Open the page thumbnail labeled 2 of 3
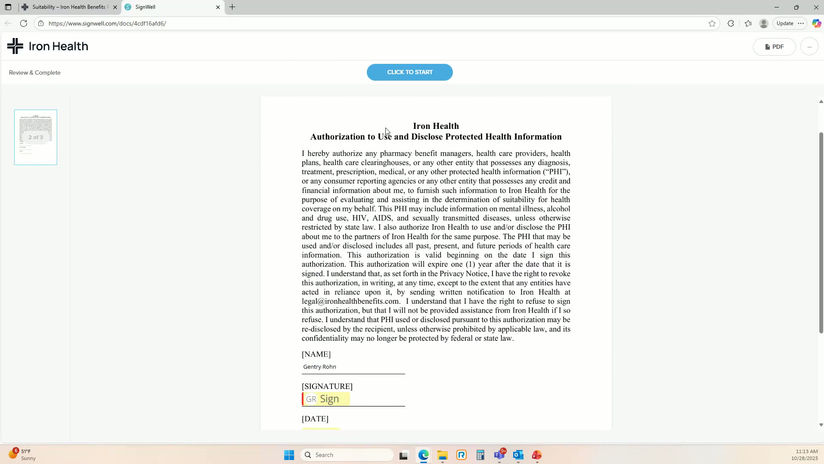Viewport: 824px width, 464px height. (36, 137)
